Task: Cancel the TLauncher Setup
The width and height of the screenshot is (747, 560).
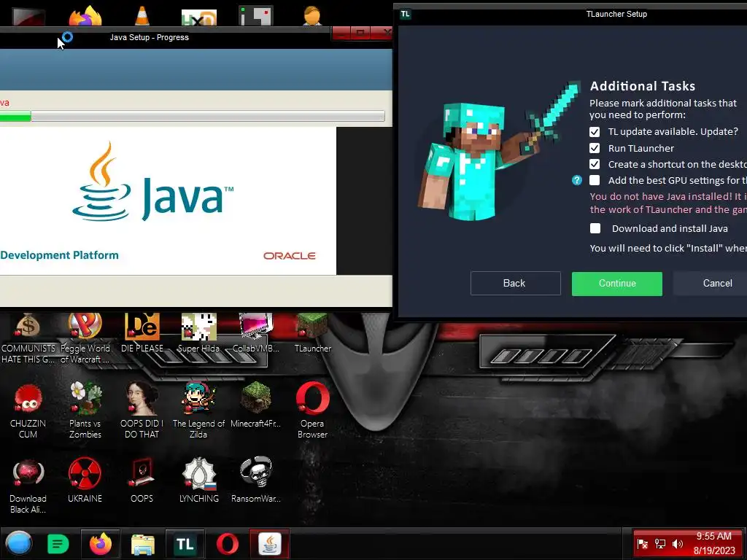Action: pos(710,284)
